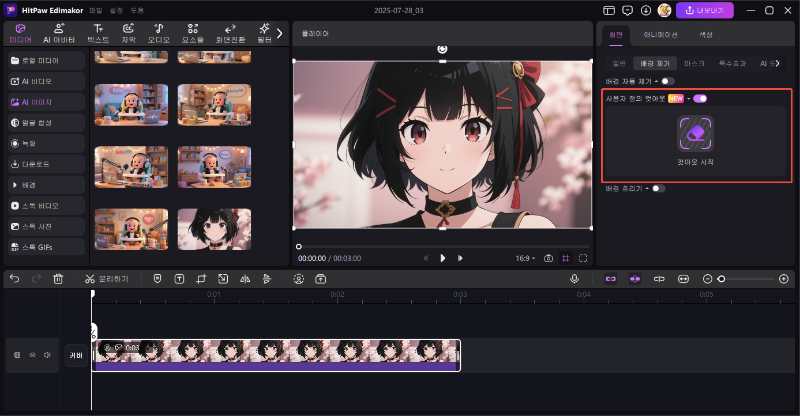This screenshot has width=800, height=416.
Task: Open the 도움 (Help) menu
Action: [x=137, y=10]
